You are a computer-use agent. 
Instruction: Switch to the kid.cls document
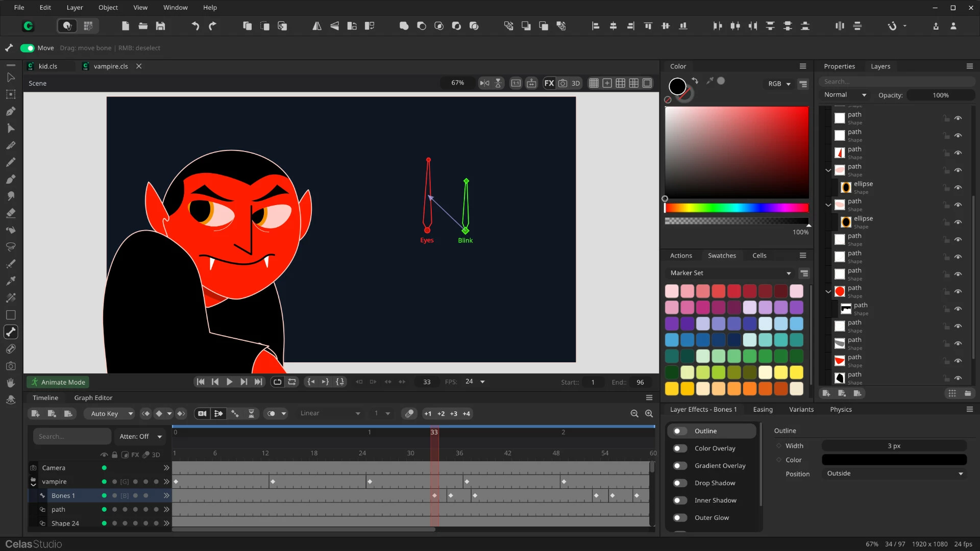coord(48,66)
